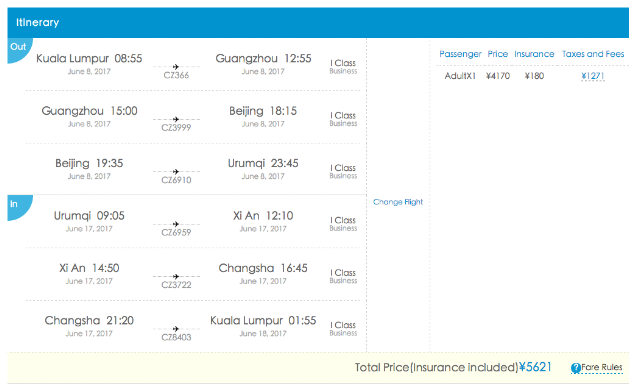Click Xi An 14:50 departure
Viewport: 640px width, 388px height.
pos(89,268)
